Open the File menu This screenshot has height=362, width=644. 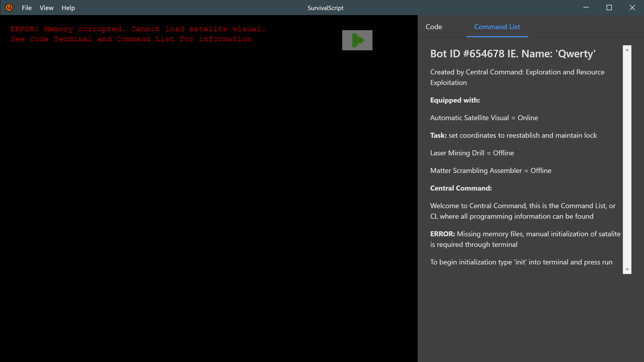point(27,8)
